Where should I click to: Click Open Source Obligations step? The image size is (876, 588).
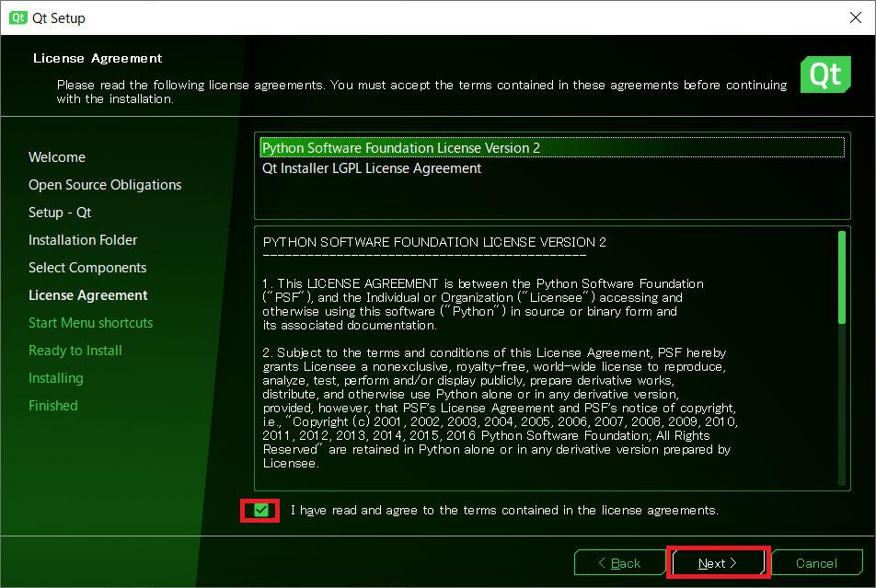coord(105,185)
